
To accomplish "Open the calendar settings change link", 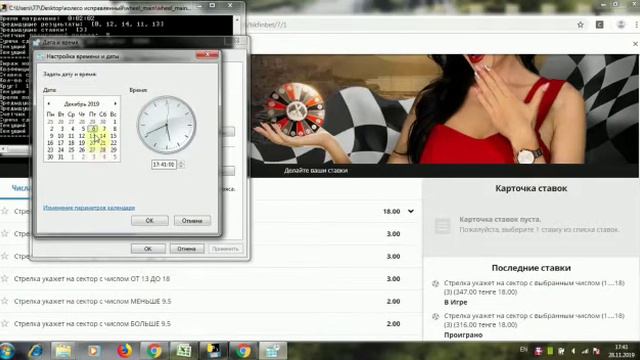I will pos(89,208).
